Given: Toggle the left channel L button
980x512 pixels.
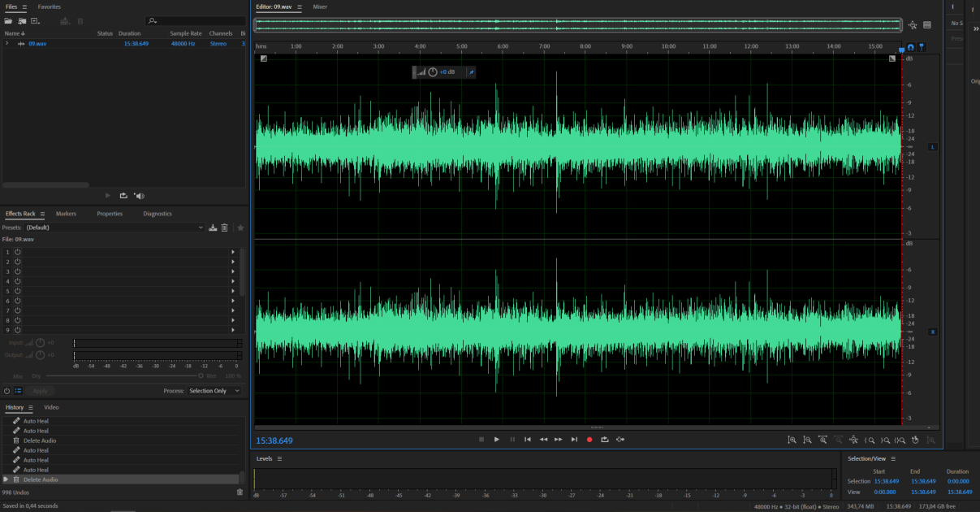Looking at the screenshot, I should tap(932, 146).
